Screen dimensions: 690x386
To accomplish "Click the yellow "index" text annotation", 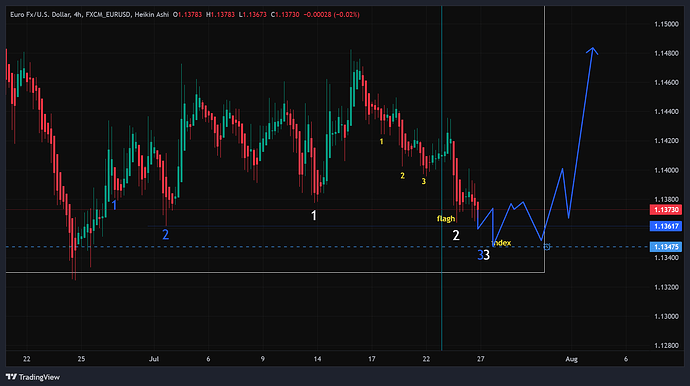I will (502, 243).
